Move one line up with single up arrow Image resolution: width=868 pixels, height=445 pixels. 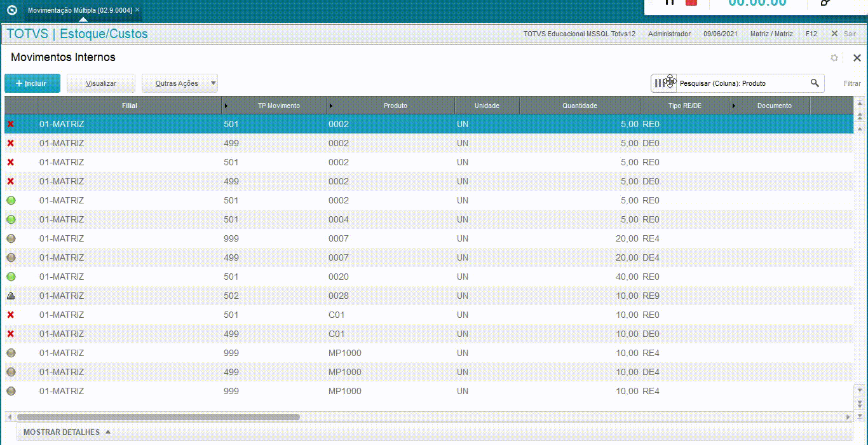[x=860, y=129]
